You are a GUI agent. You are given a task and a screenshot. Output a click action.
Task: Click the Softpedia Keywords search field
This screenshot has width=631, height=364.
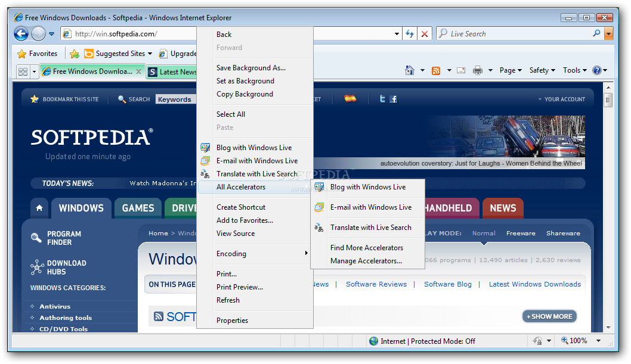click(x=177, y=99)
